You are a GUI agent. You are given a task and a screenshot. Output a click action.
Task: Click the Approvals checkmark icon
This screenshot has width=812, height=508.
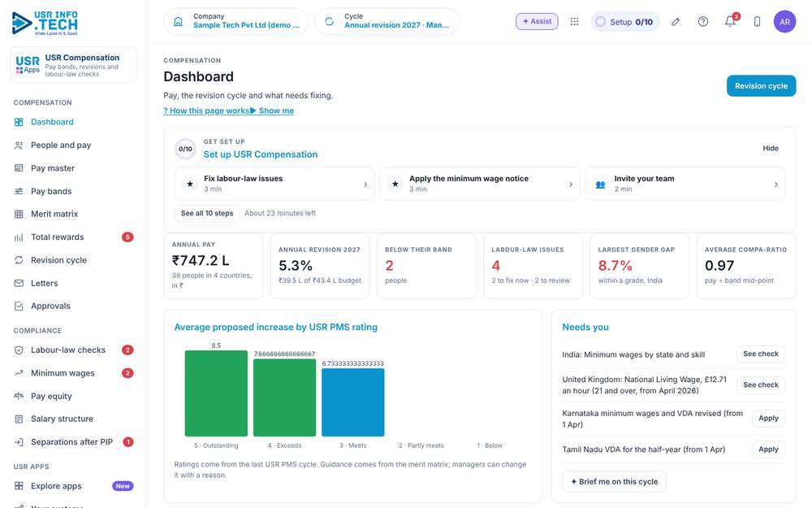[19, 306]
